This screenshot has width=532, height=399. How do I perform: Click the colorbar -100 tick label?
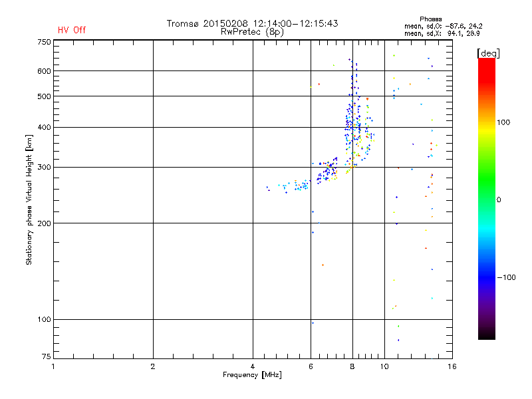[x=506, y=277]
